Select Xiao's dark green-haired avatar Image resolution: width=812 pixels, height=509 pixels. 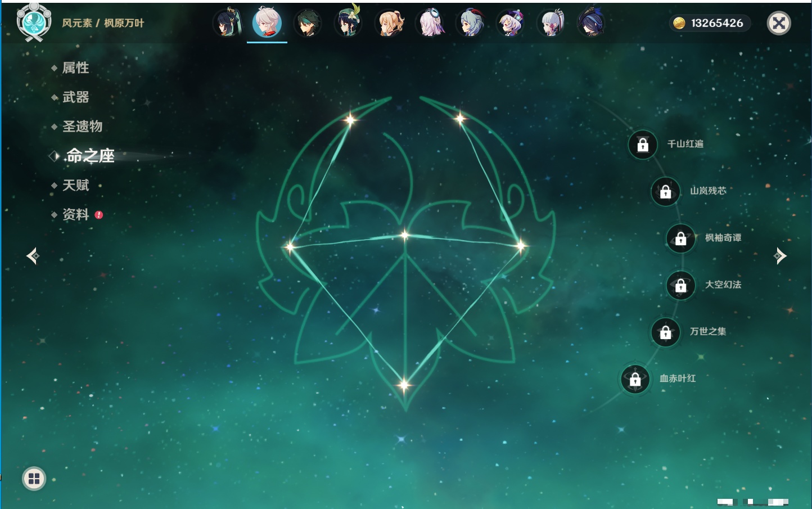pyautogui.click(x=308, y=23)
